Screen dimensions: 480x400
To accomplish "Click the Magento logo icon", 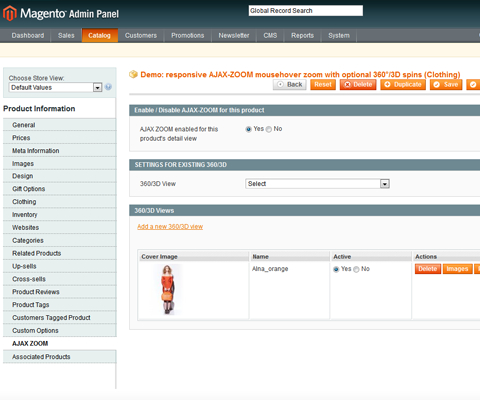I will 10,13.
